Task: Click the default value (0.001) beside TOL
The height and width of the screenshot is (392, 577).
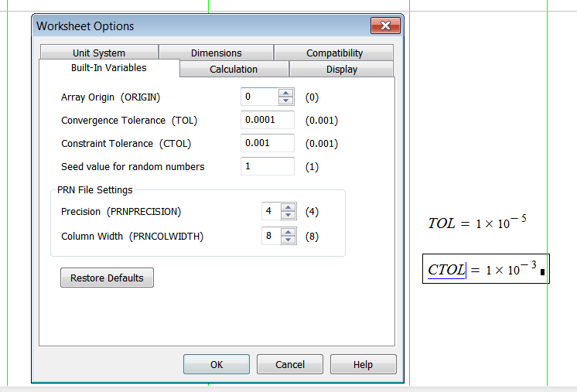Action: point(322,121)
